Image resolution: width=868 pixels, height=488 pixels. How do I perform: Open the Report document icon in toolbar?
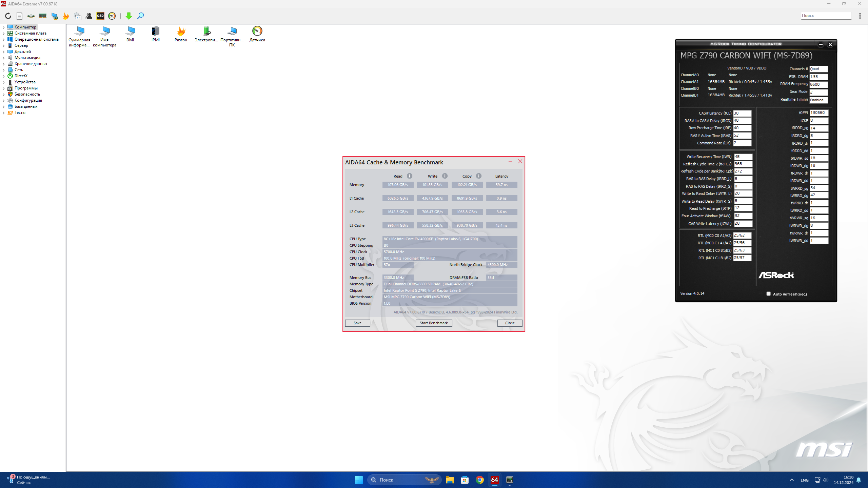click(x=20, y=16)
